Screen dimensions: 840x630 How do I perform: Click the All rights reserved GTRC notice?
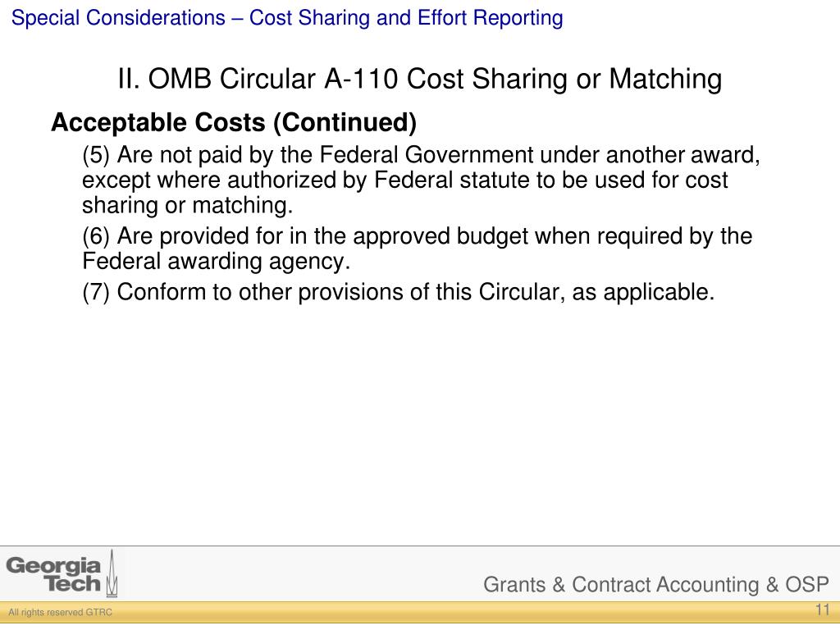tap(60, 612)
